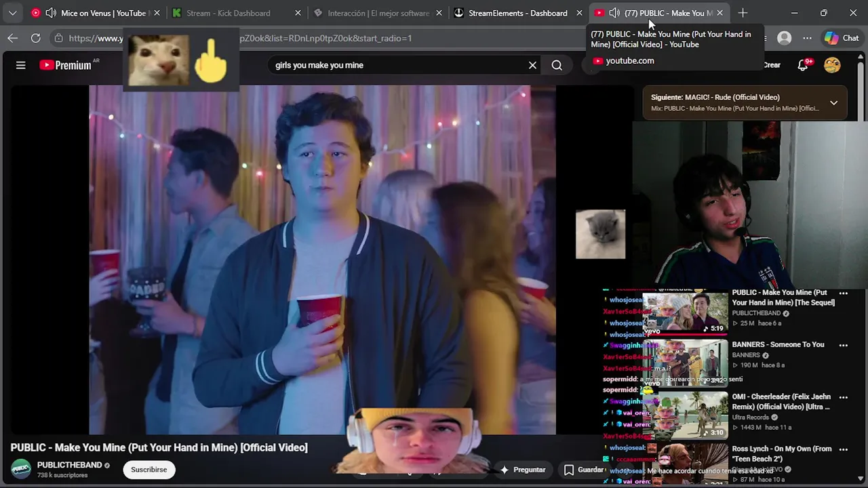Viewport: 868px width, 488px height.
Task: Mute the Mice on Venus tab audio
Action: click(51, 13)
